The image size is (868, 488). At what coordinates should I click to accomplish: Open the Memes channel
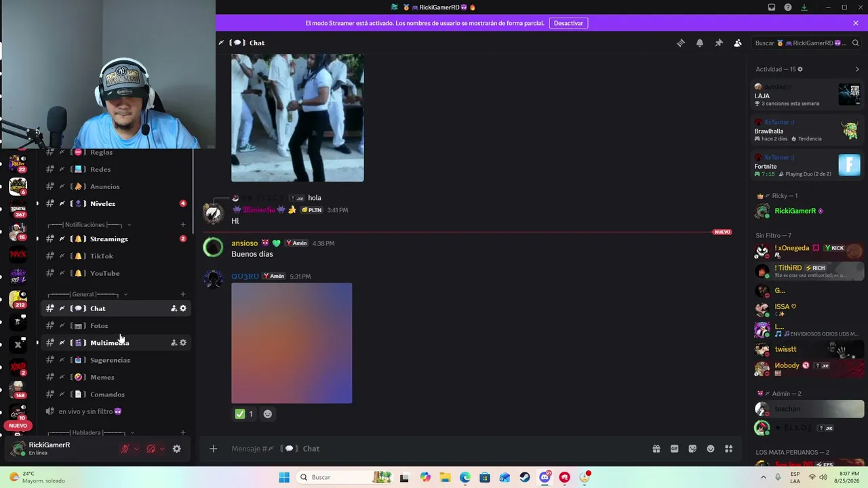[x=117, y=378]
